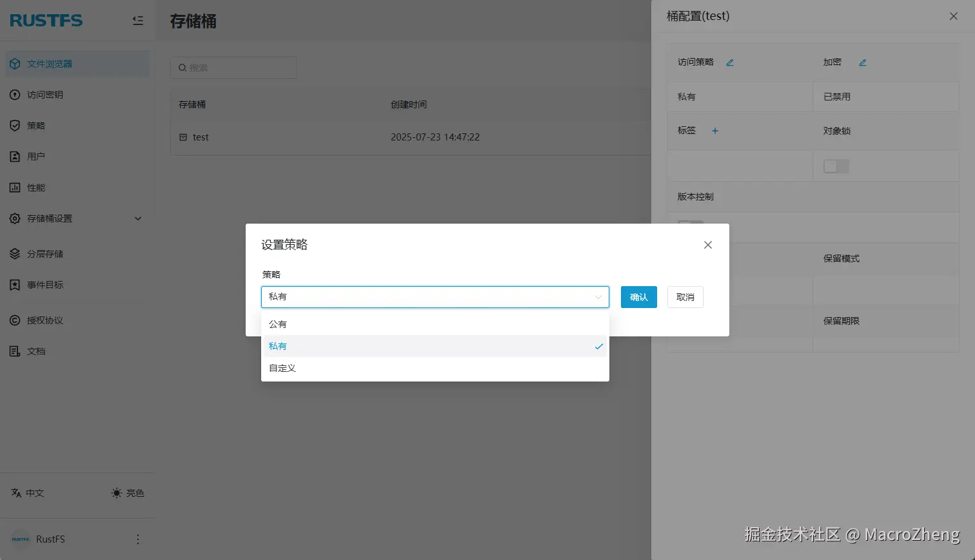Edit 加密 setting with the pencil icon
The width and height of the screenshot is (975, 560).
(x=863, y=63)
